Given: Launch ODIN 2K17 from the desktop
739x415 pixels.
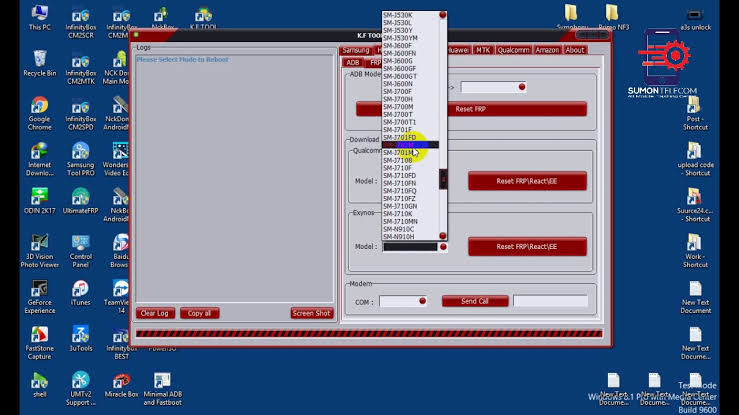Looking at the screenshot, I should click(x=40, y=201).
